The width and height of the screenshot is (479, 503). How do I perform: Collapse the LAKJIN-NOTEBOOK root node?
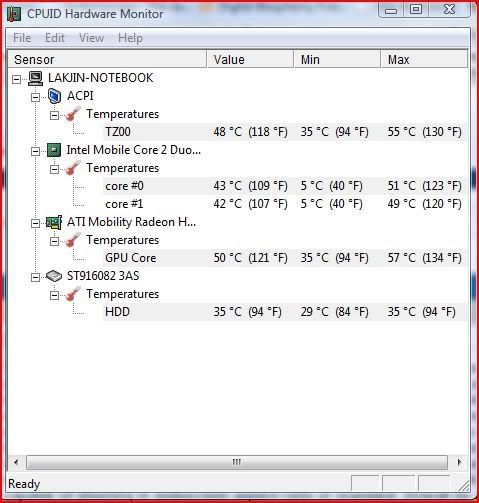click(x=16, y=79)
